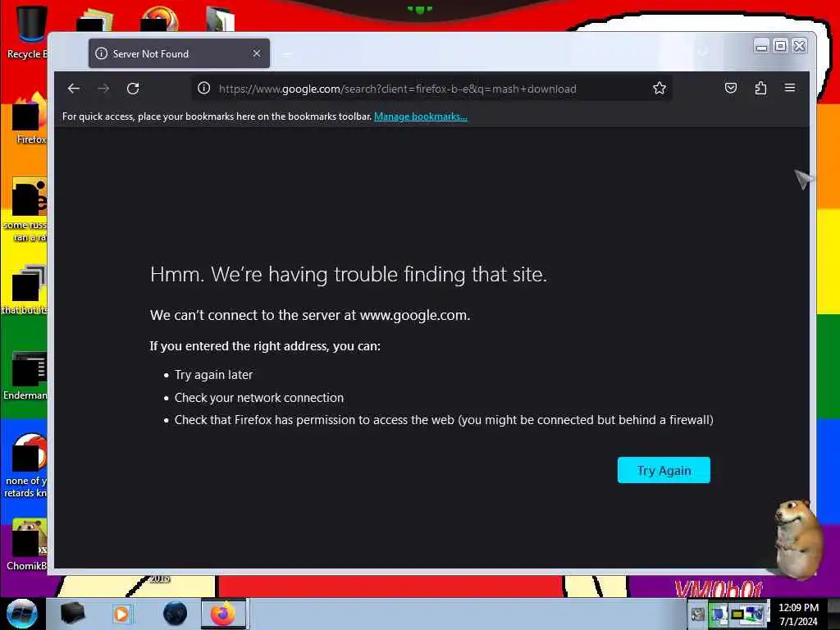This screenshot has height=630, width=840.
Task: Go back with the back arrow
Action: coord(74,89)
